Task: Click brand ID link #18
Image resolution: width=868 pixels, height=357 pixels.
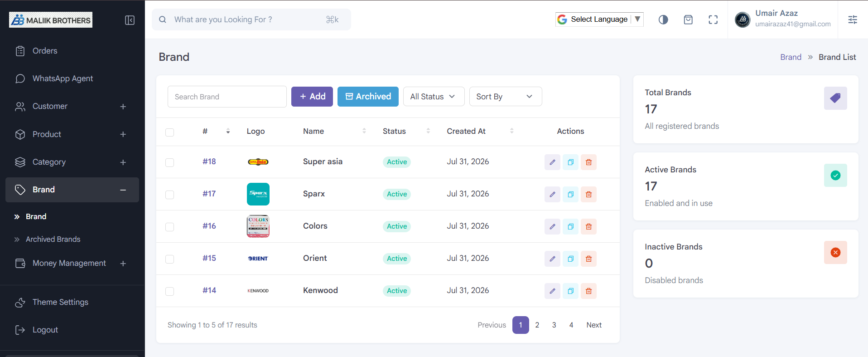Action: pyautogui.click(x=209, y=161)
